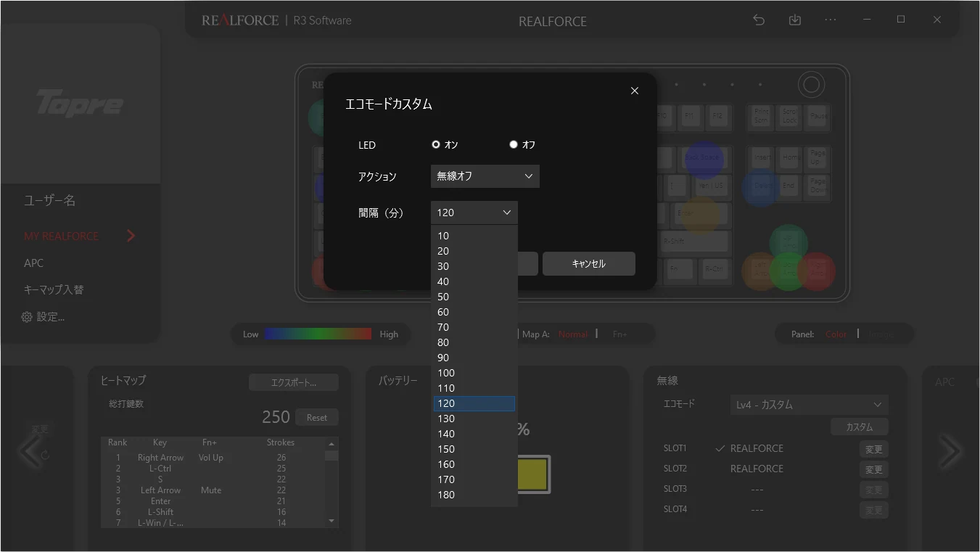The height and width of the screenshot is (552, 980).
Task: Close the エコモードカスタム dialog
Action: point(635,91)
